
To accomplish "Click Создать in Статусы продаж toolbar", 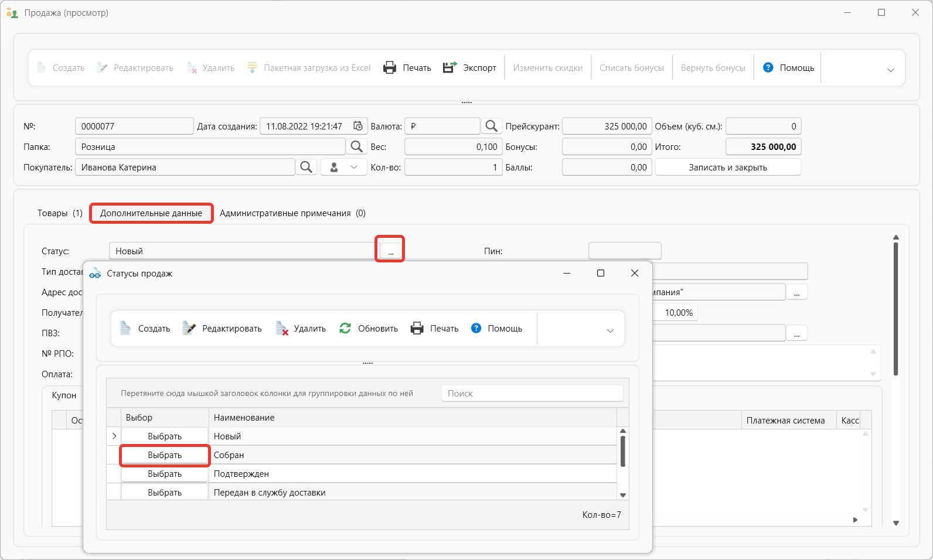I will coord(145,329).
